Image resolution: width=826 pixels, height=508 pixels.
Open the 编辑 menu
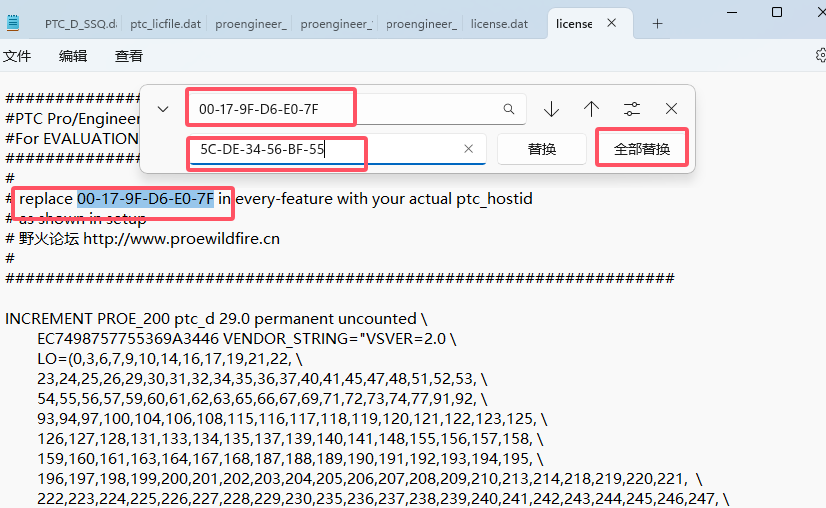[73, 56]
